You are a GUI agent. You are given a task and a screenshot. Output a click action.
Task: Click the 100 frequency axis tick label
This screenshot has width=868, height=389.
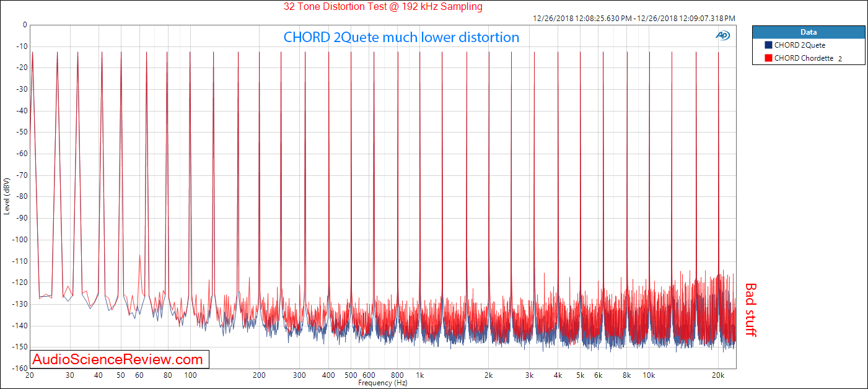click(190, 375)
